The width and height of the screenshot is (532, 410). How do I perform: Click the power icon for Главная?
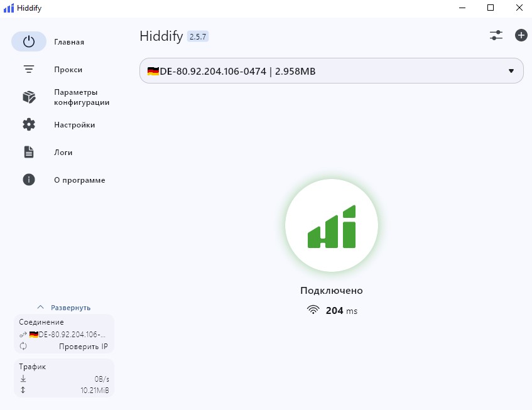click(29, 41)
